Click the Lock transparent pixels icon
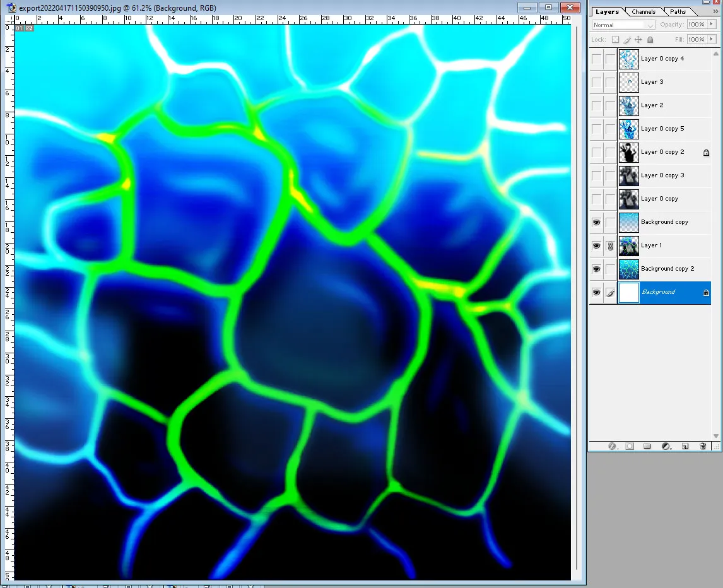 pyautogui.click(x=615, y=40)
